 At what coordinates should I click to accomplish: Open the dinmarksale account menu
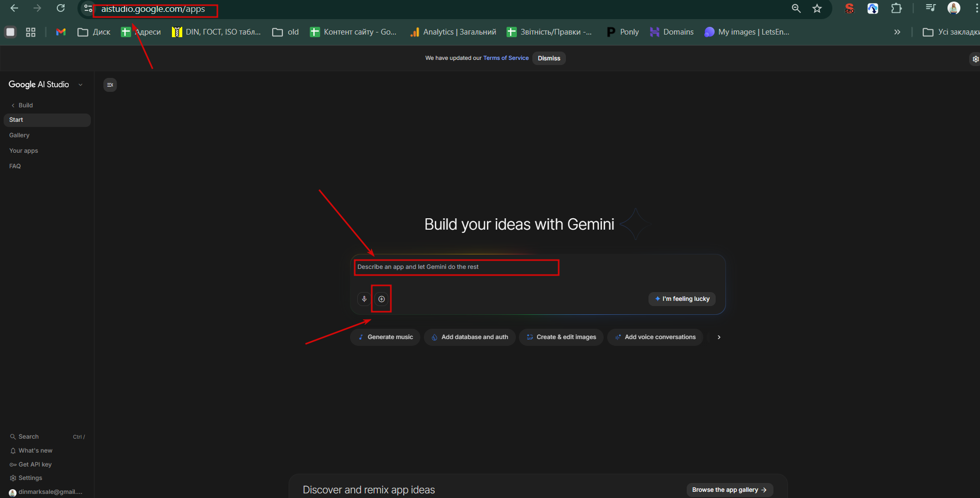[x=46, y=492]
